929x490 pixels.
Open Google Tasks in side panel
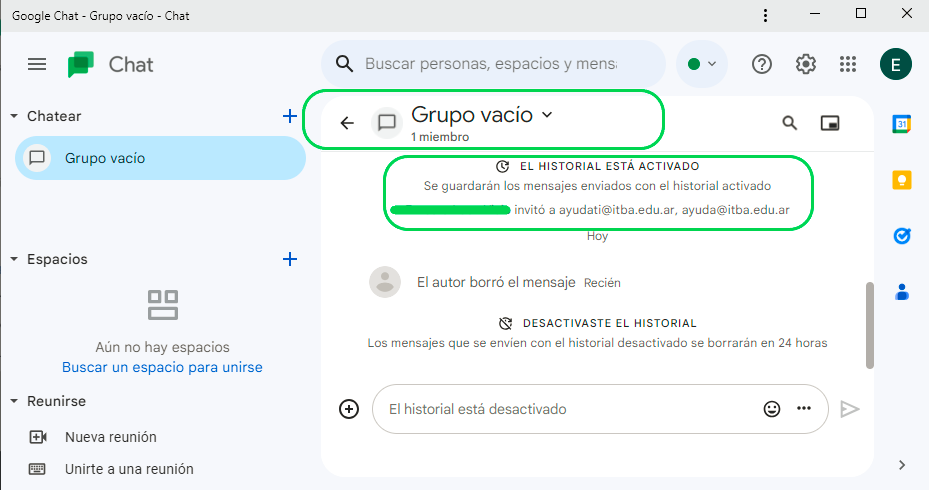(x=902, y=236)
